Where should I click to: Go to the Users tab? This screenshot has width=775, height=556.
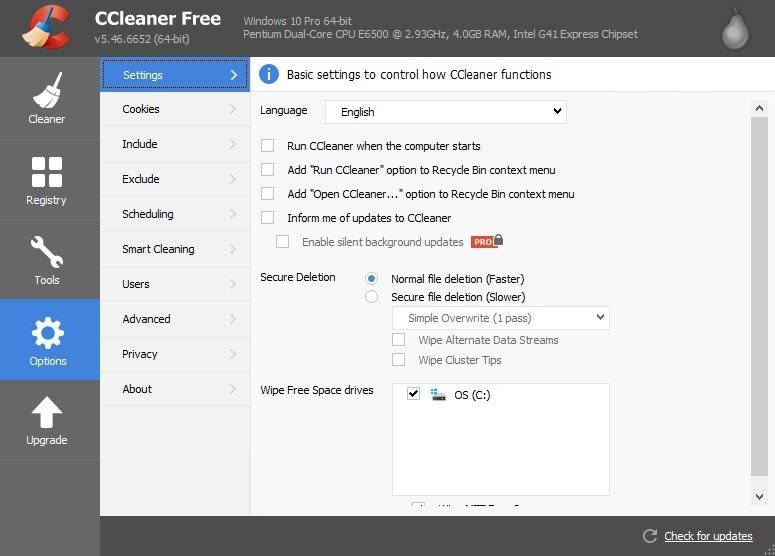point(175,284)
